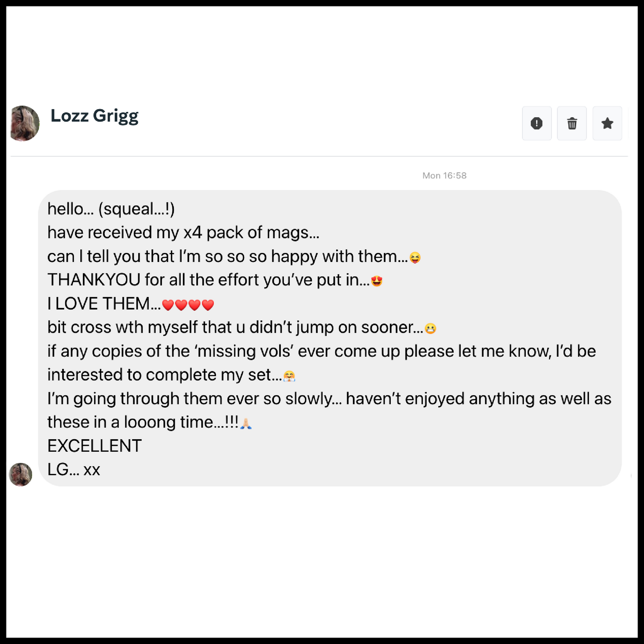The width and height of the screenshot is (644, 644).
Task: Click the word THANKYOU in the message
Action: tap(94, 280)
